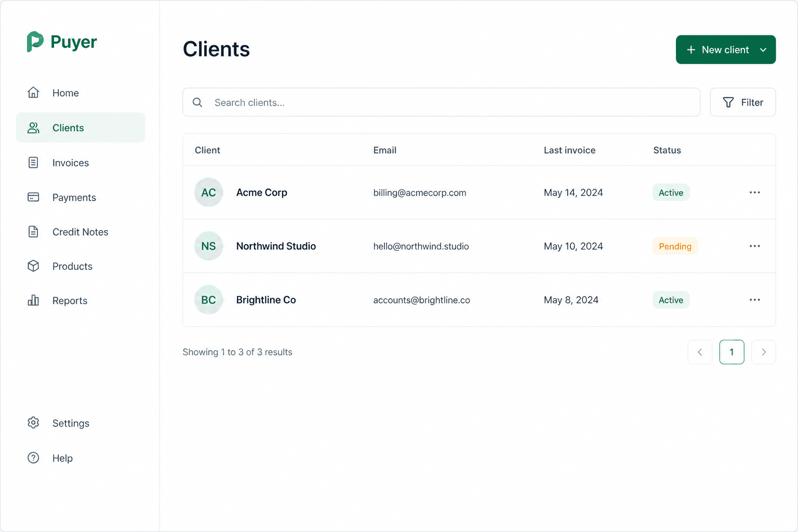Expand the New client dropdown chevron

(x=763, y=50)
